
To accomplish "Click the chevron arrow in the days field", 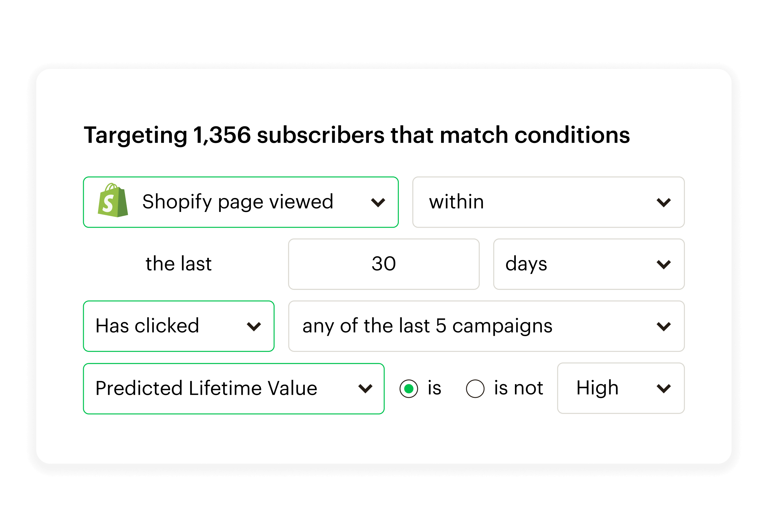I will pyautogui.click(x=663, y=264).
